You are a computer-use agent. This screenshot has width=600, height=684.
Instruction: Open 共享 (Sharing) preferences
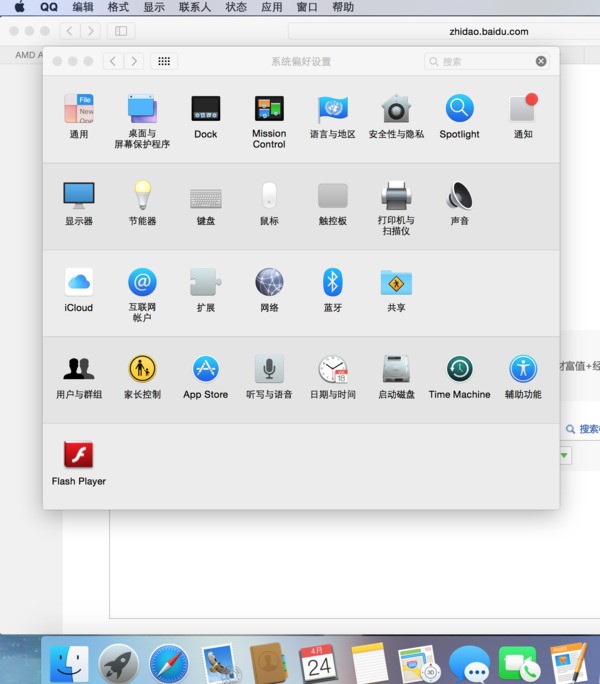(396, 289)
